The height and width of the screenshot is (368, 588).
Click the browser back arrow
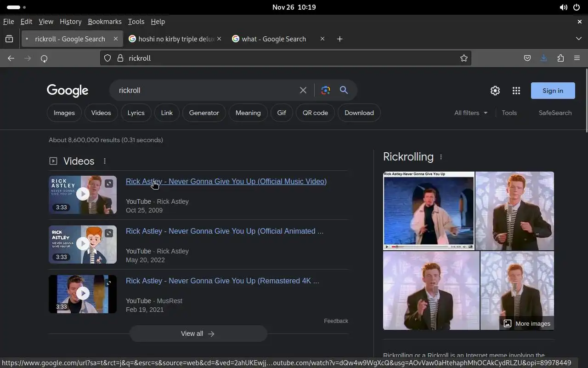pyautogui.click(x=11, y=58)
